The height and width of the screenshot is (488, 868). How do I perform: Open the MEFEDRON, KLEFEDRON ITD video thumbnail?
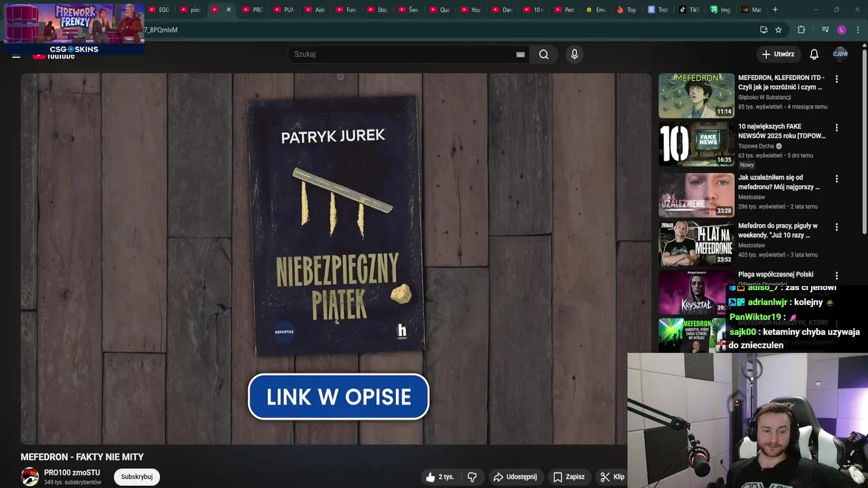point(696,96)
